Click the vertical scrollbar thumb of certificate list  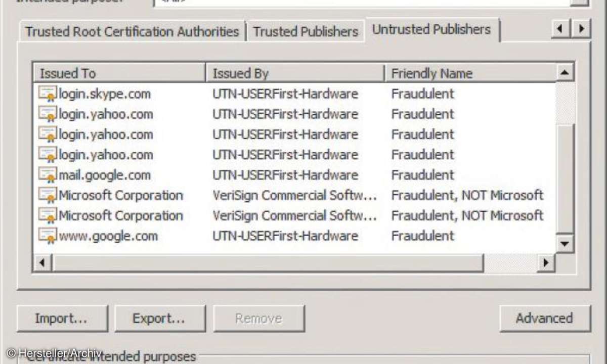pos(565,178)
